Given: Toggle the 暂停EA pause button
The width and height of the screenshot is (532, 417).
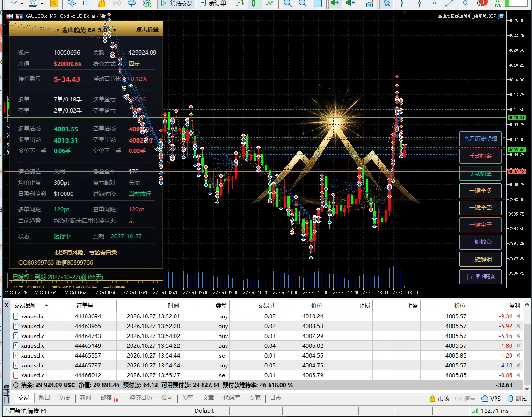Looking at the screenshot, I should coord(481,277).
